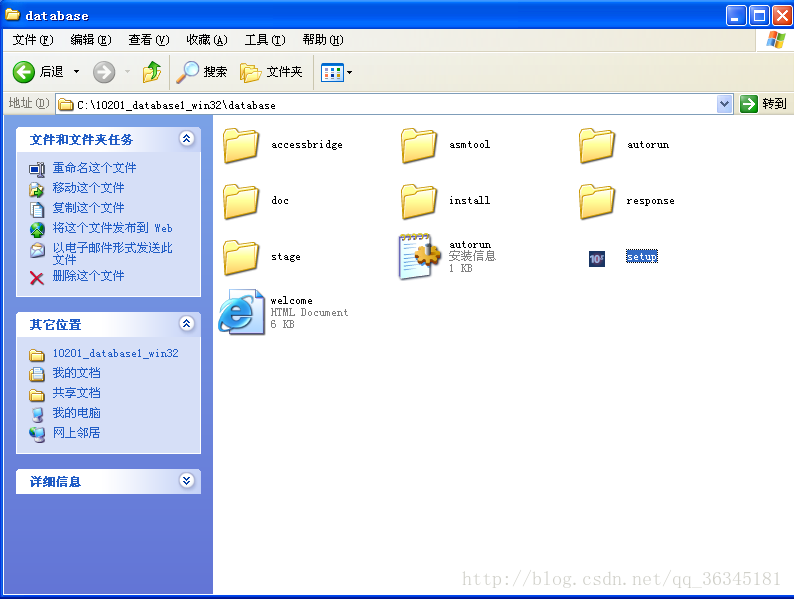Open the Back history dropdown arrow
Viewport: 794px width, 599px height.
[76, 72]
